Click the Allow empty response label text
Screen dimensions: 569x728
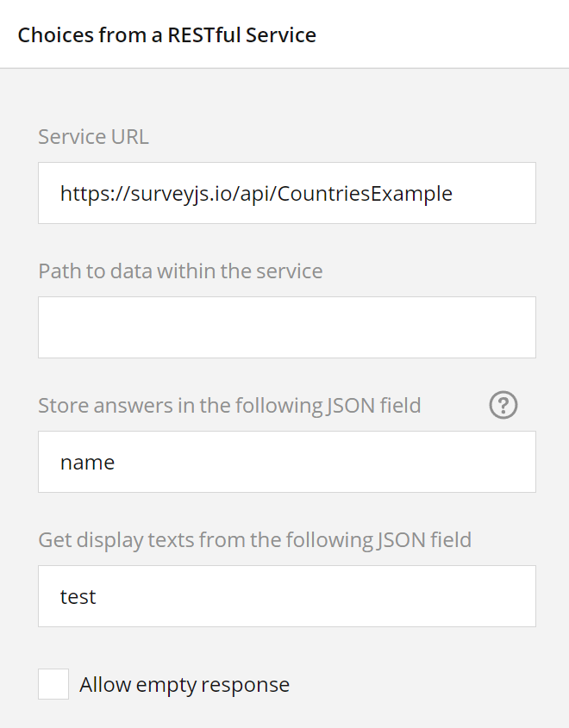184,684
